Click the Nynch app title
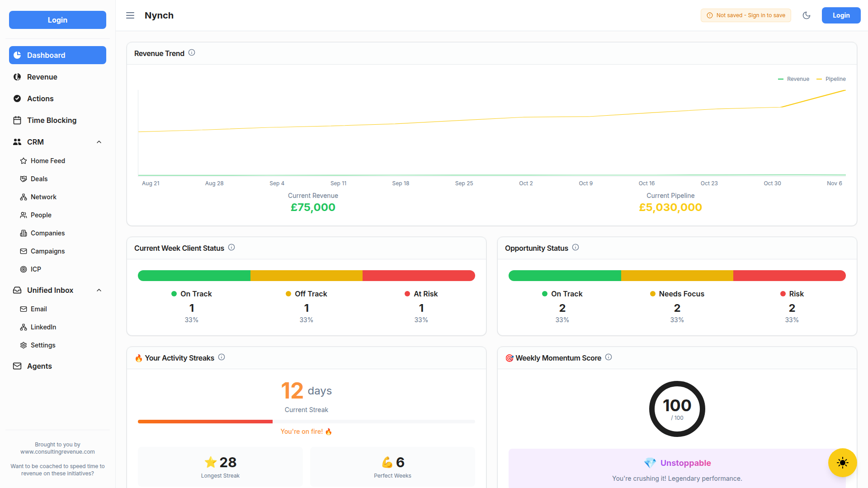The width and height of the screenshot is (868, 488). click(x=159, y=15)
